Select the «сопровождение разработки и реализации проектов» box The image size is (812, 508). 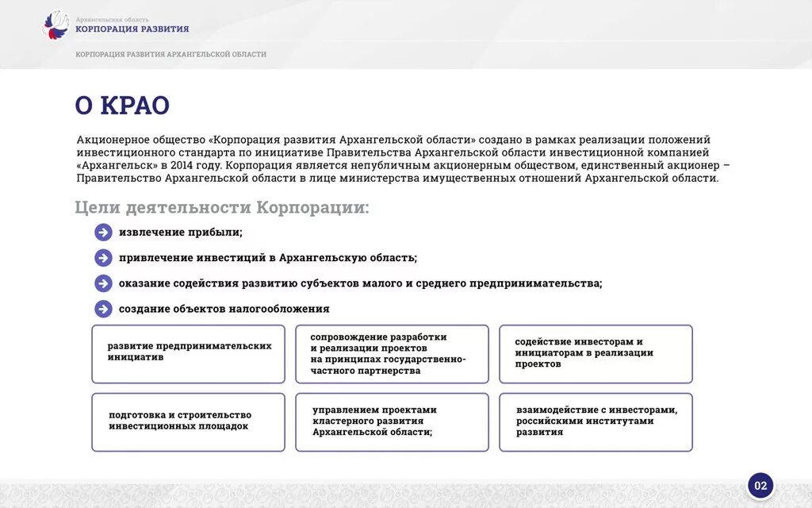point(392,354)
